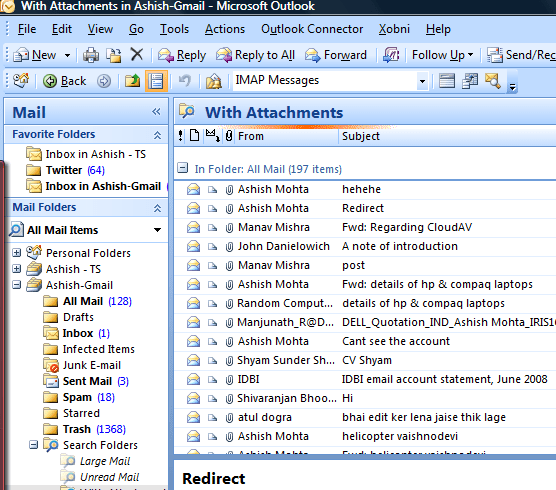Toggle the Reading Pane icon
This screenshot has width=556, height=490.
[x=156, y=81]
